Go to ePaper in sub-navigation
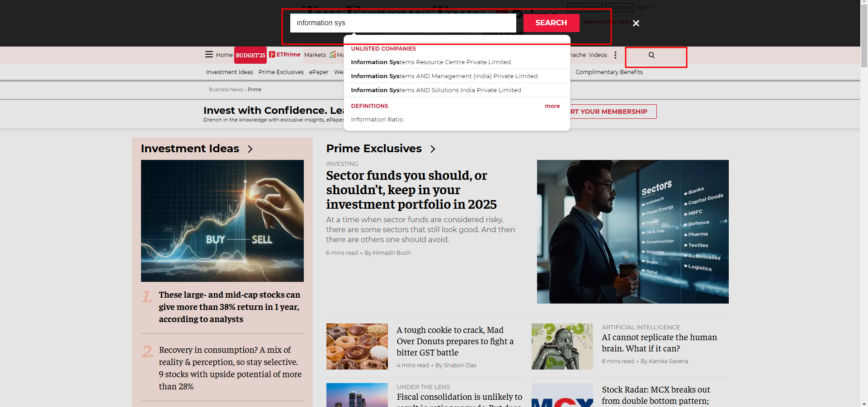Viewport: 868px width, 407px height. pyautogui.click(x=319, y=72)
